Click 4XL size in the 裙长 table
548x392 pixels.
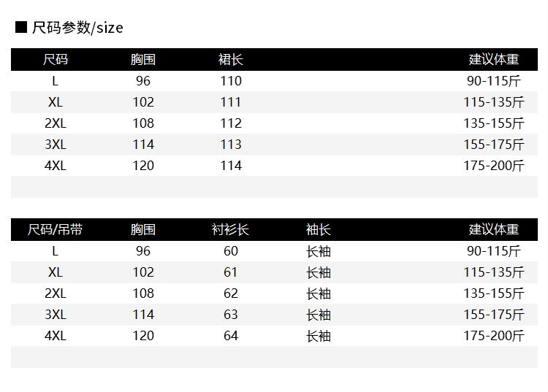coord(56,166)
